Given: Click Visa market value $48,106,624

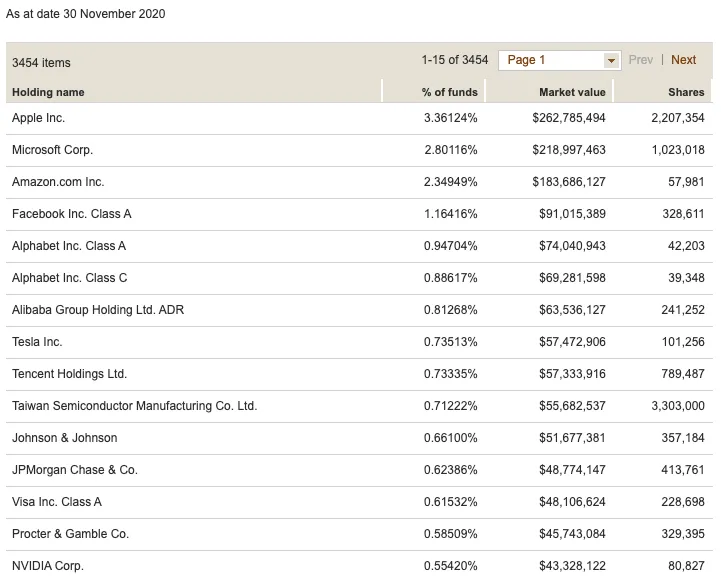Looking at the screenshot, I should 572,502.
